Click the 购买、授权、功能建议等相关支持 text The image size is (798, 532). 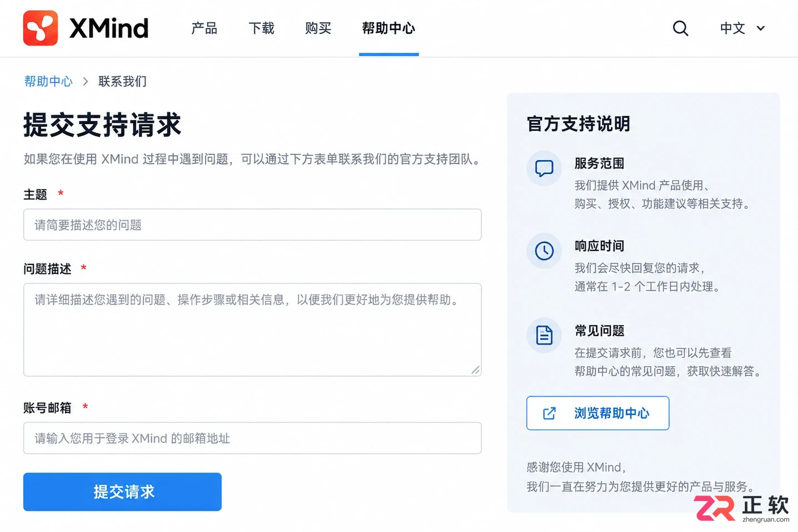[662, 204]
